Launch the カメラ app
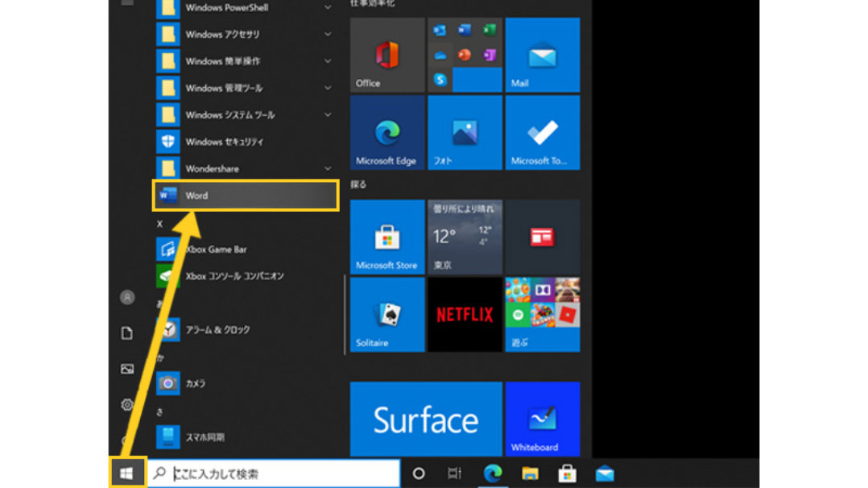Screen dimensions: 868x488 246,383
